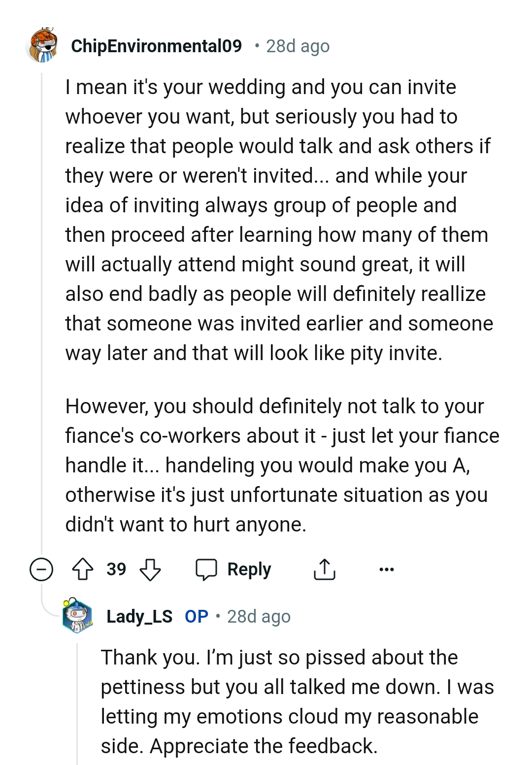This screenshot has height=765, width=532.
Task: Upvote ChipEnvironmental09's comment
Action: (x=83, y=569)
